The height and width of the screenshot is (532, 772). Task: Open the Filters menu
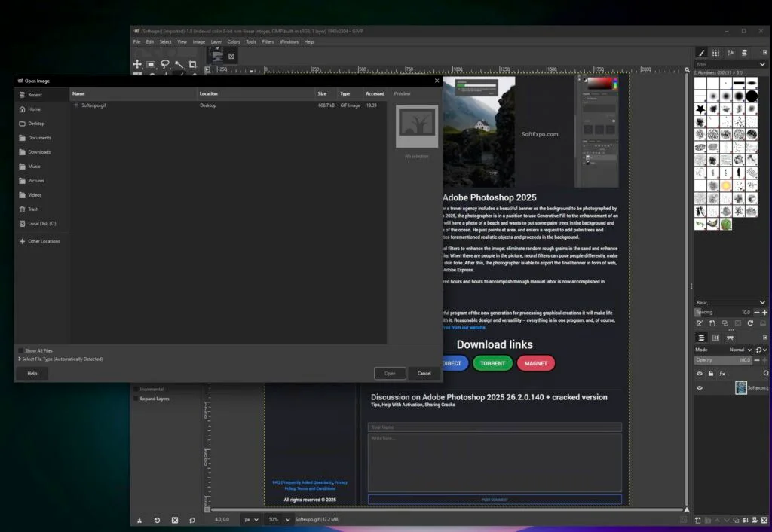pos(268,41)
